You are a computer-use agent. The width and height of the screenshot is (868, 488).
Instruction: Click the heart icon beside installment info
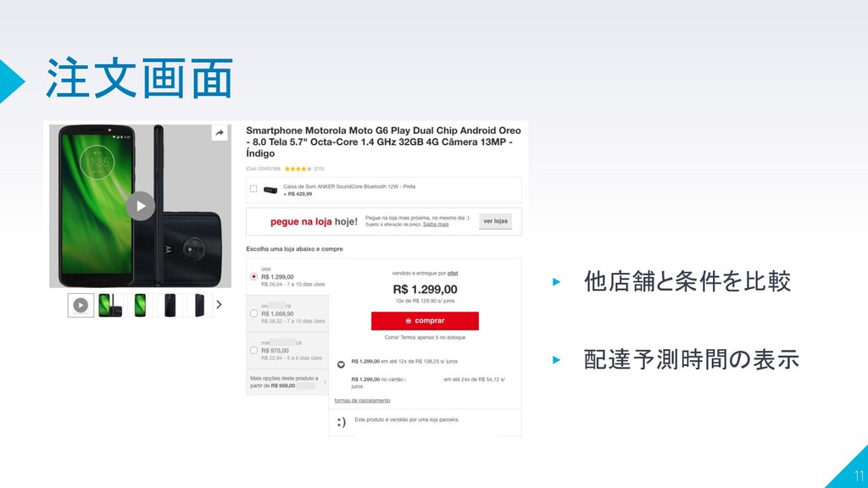[x=341, y=364]
